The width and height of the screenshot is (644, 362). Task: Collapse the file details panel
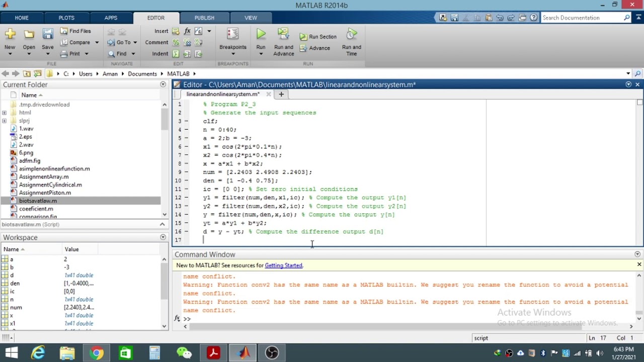pyautogui.click(x=163, y=224)
